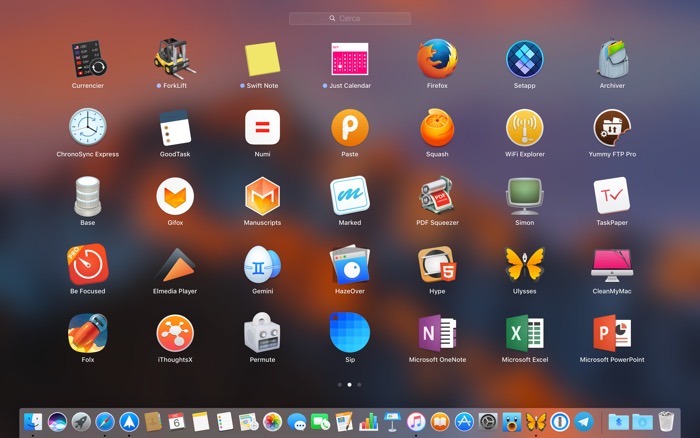The width and height of the screenshot is (700, 438).
Task: Open Be Focused Pro timer
Action: (x=88, y=264)
